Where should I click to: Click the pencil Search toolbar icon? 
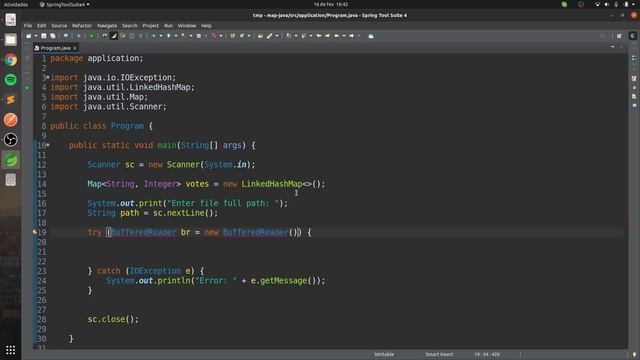(270, 36)
